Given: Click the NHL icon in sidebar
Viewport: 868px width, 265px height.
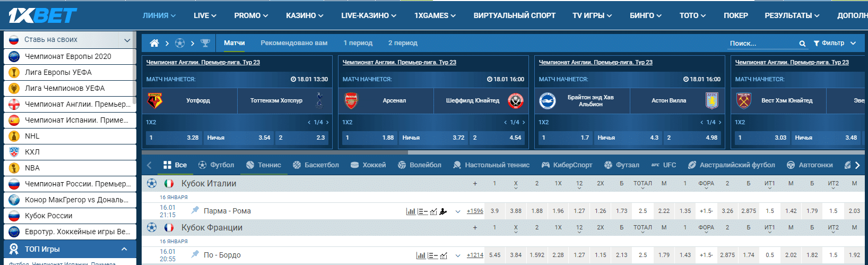Looking at the screenshot, I should [x=14, y=136].
